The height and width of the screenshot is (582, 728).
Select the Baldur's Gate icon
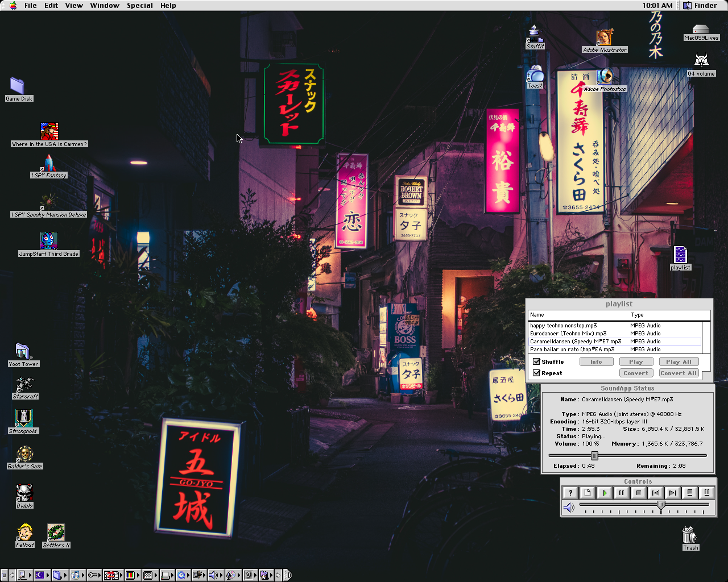pos(24,458)
